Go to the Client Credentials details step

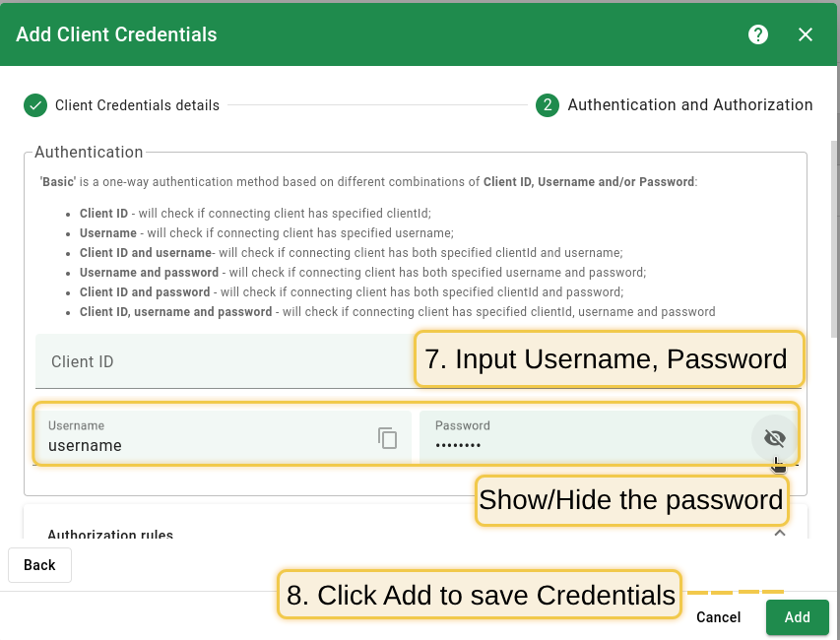click(x=137, y=105)
